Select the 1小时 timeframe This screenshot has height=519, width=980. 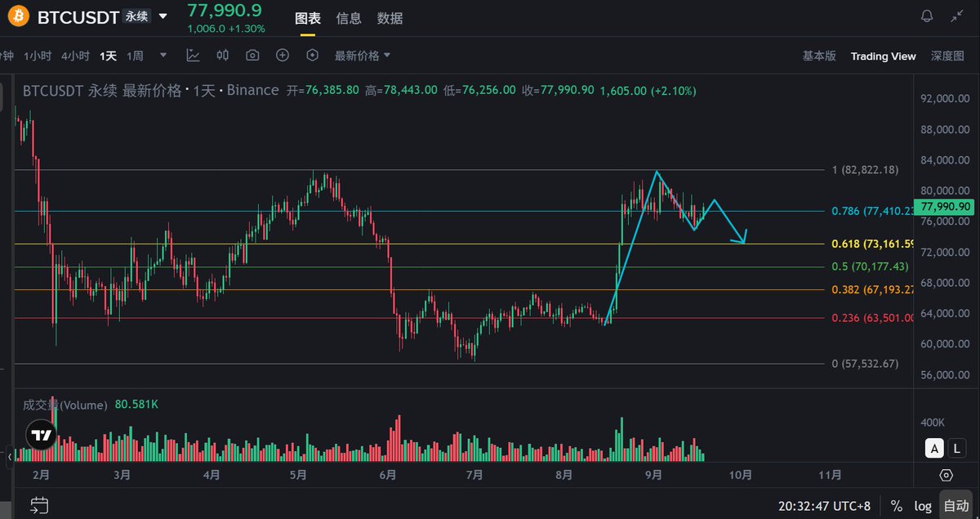click(x=38, y=56)
